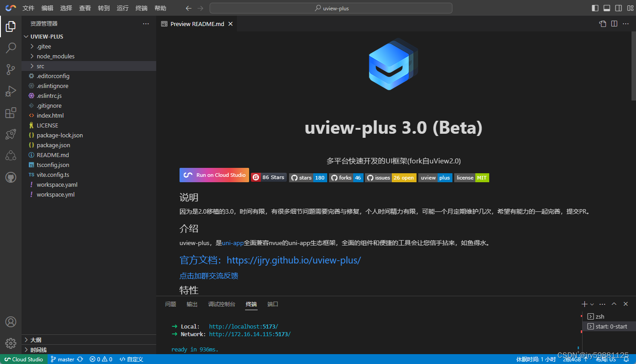636x364 pixels.
Task: Create a new terminal with plus icon
Action: click(584, 304)
